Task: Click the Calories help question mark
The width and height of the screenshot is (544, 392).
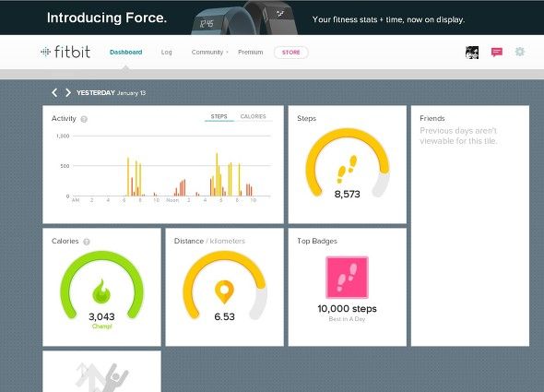Action: point(87,242)
